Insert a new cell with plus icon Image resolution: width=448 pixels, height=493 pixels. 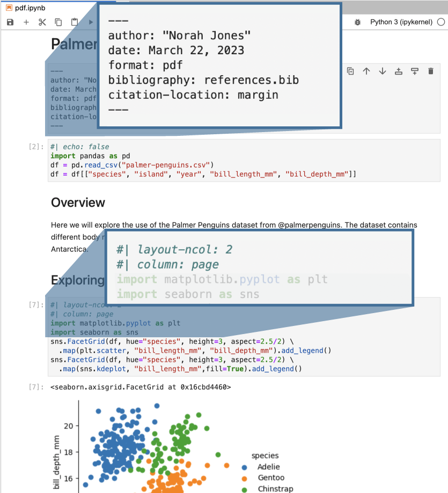coord(26,22)
